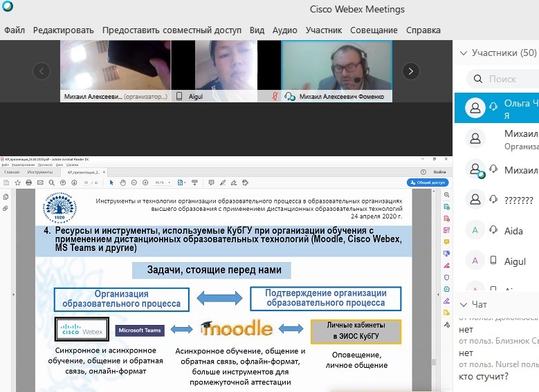Switch to the Инструменты tab in Acrobat
Image resolution: width=539 pixels, height=392 pixels.
pyautogui.click(x=40, y=172)
